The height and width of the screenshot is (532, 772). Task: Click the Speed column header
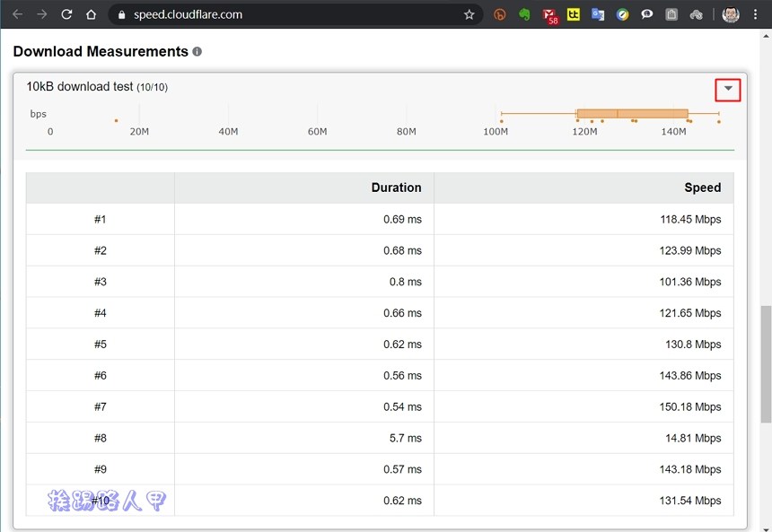pyautogui.click(x=702, y=188)
